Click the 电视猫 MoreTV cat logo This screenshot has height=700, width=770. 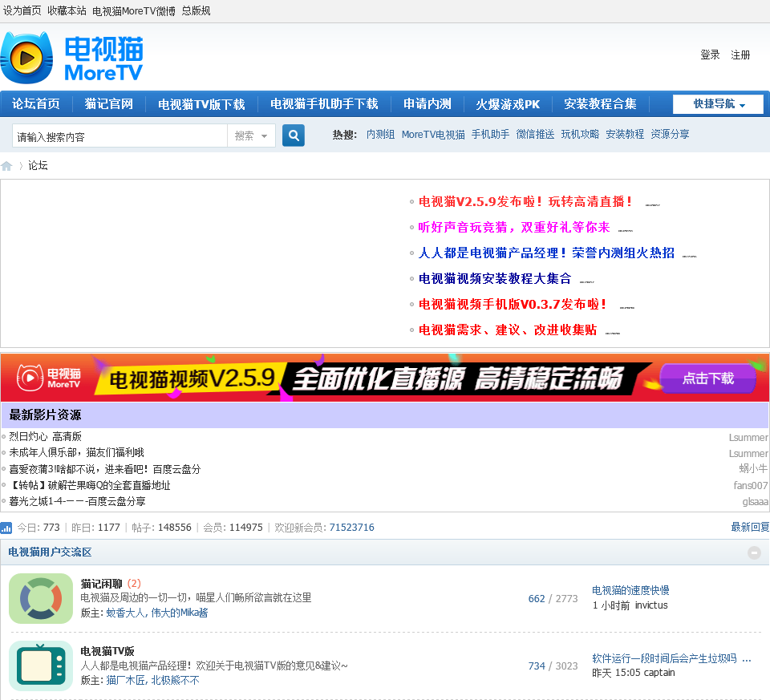coord(71,58)
